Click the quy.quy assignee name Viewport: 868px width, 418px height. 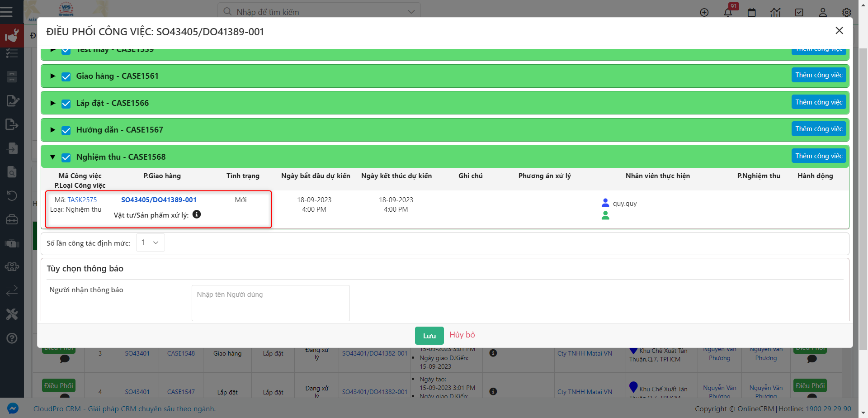(x=625, y=204)
